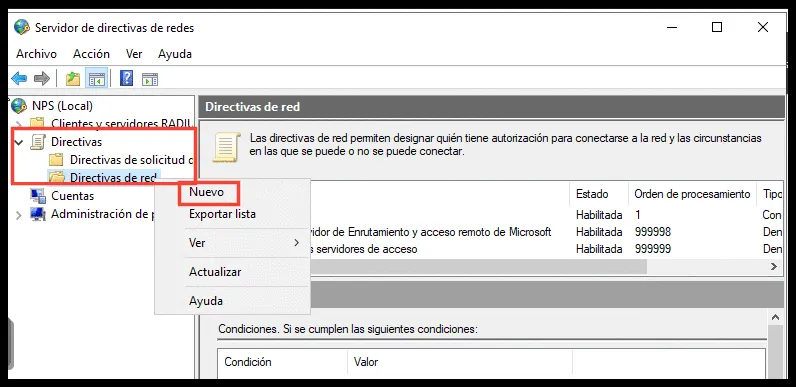Expand the Administración de plantillas node
This screenshot has width=796, height=387.
[x=19, y=215]
